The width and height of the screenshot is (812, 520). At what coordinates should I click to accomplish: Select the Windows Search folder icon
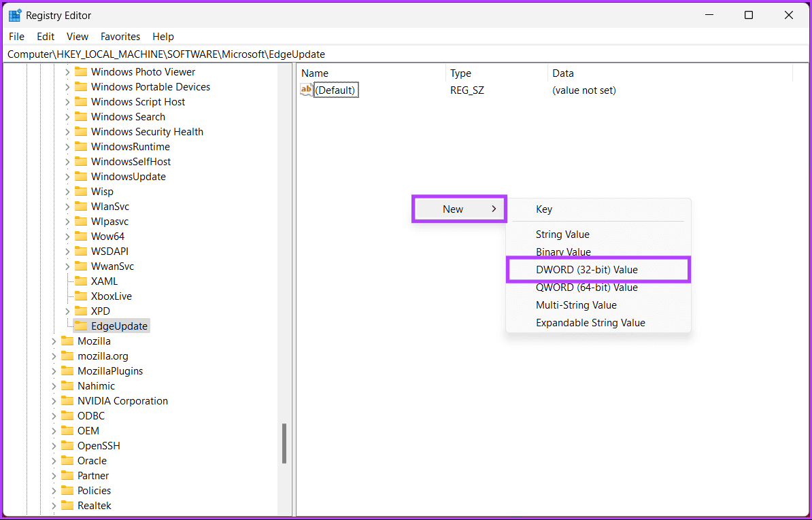click(81, 117)
